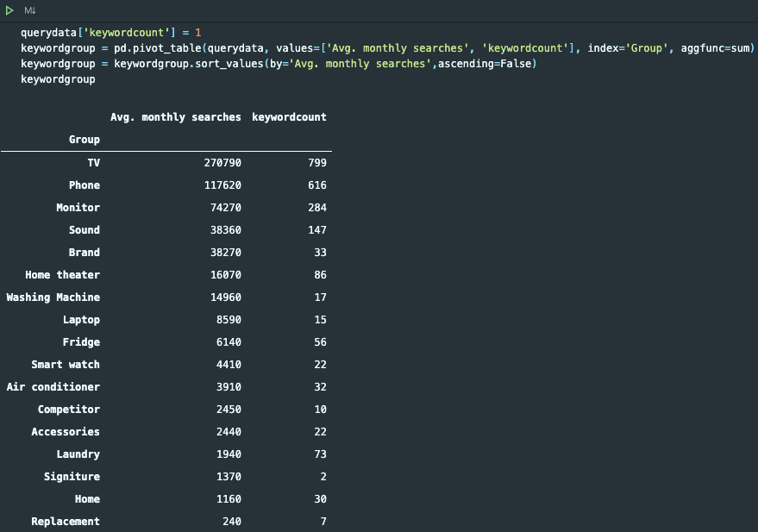Select the 'Signiture' row label
Viewport: 758px width, 532px height.
tap(72, 477)
